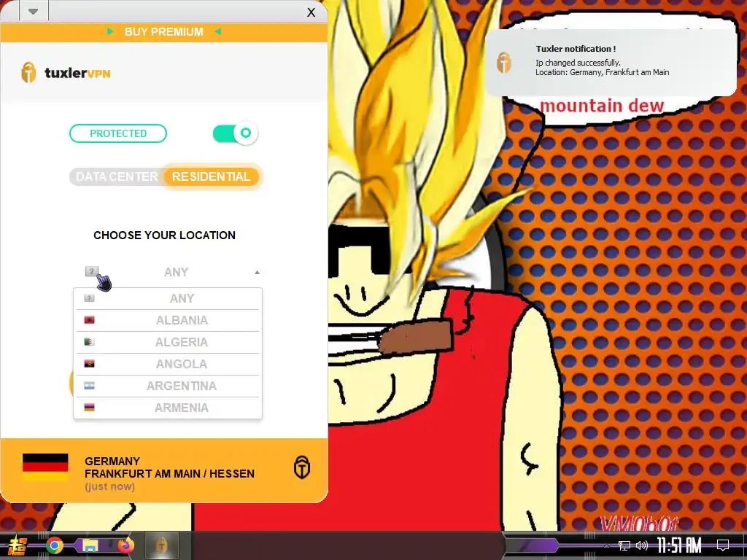Screen dimensions: 747x560
Task: Click the CHOOSE YOUR LOCATION heading
Action: (x=164, y=236)
